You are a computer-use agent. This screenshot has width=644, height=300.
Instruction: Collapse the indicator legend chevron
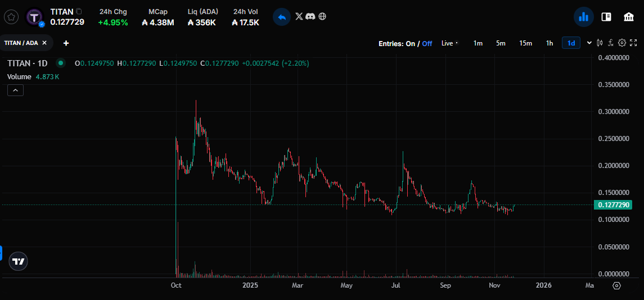point(16,90)
